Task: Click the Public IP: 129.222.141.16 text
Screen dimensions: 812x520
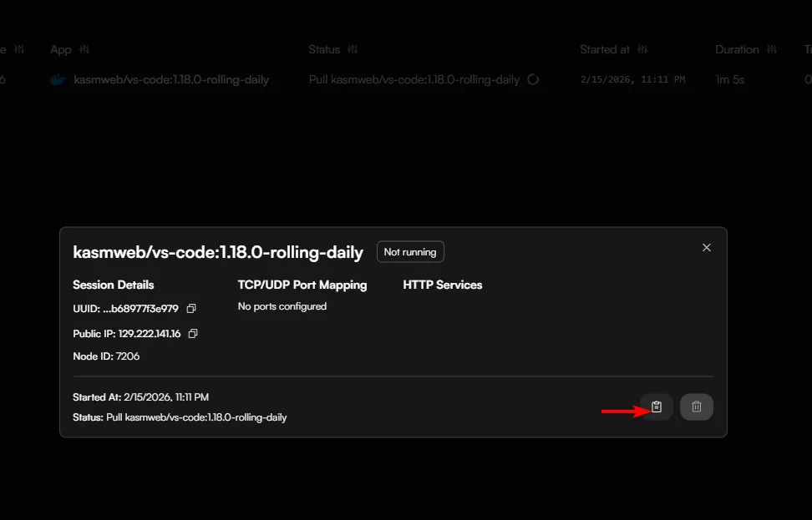Action: [127, 334]
